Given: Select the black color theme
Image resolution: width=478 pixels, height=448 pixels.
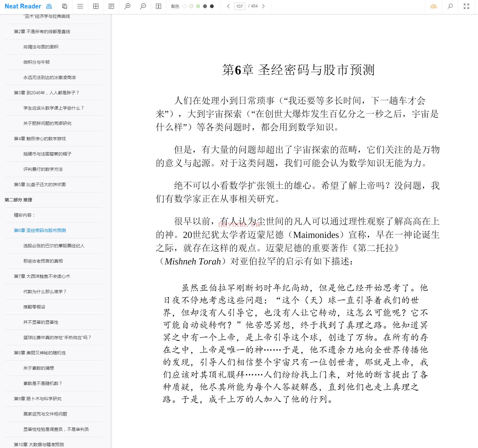Looking at the screenshot, I should tap(212, 6).
